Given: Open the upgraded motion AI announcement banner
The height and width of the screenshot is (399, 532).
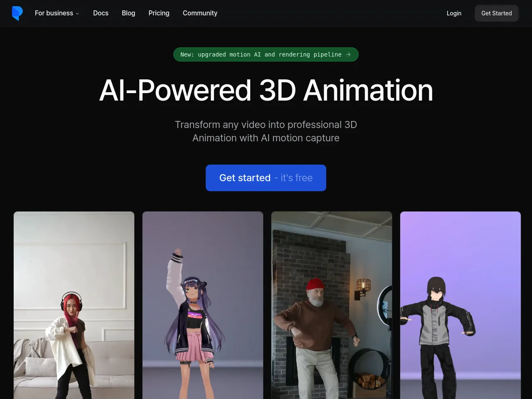Looking at the screenshot, I should (x=261, y=54).
